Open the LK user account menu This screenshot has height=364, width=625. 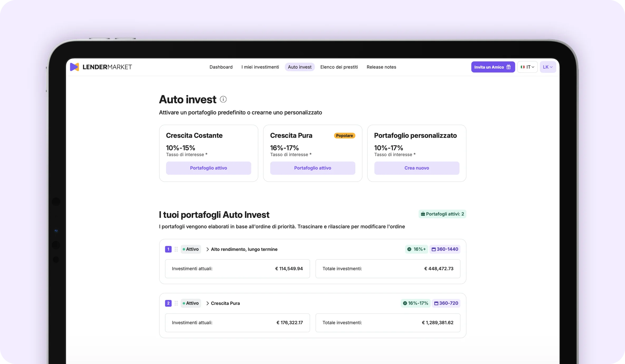[x=548, y=67]
